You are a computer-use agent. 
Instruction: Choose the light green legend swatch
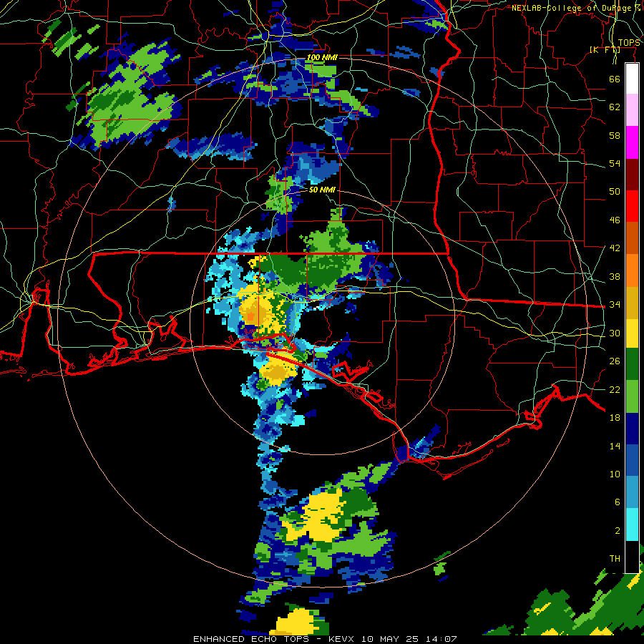[x=632, y=396]
